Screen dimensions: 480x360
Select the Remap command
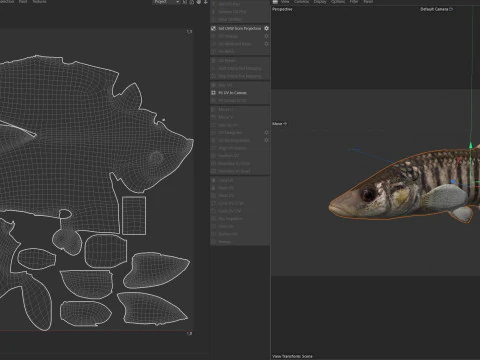[x=224, y=242]
